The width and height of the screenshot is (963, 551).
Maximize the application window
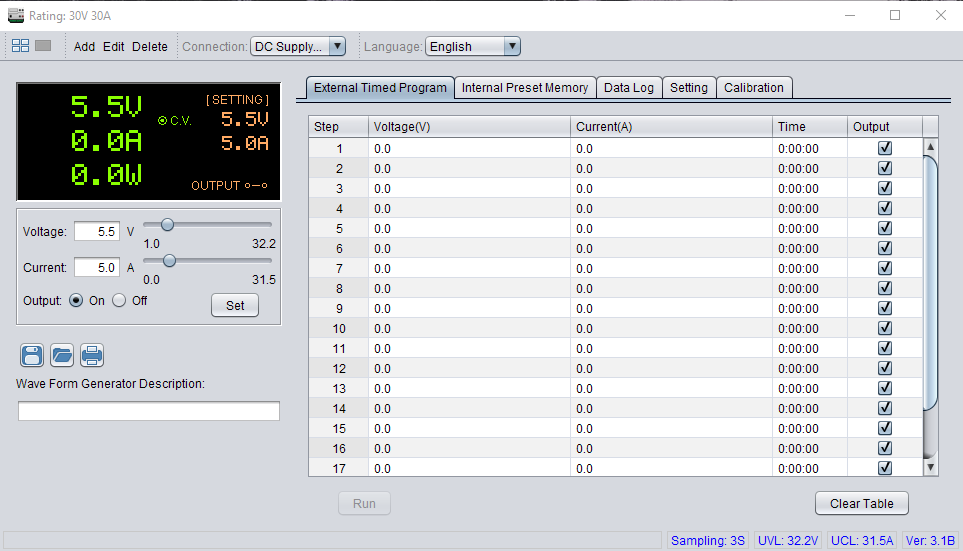895,15
